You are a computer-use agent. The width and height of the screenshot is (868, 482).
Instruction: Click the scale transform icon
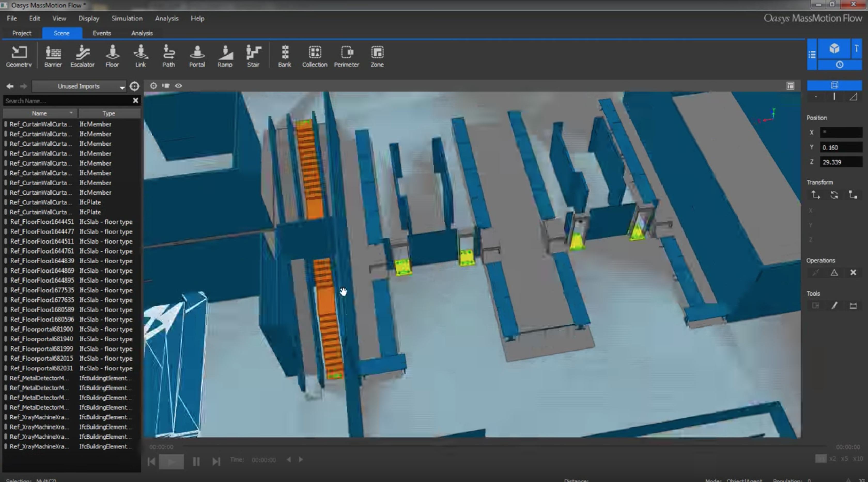click(853, 195)
